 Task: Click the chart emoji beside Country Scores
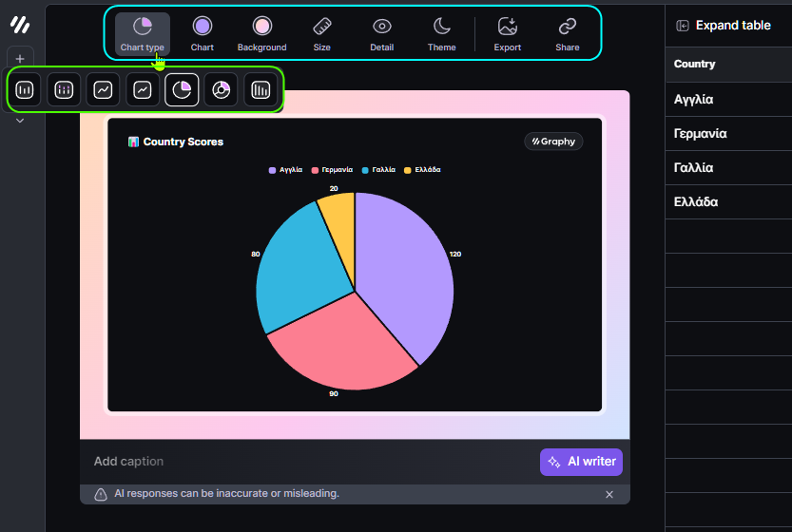coord(133,142)
